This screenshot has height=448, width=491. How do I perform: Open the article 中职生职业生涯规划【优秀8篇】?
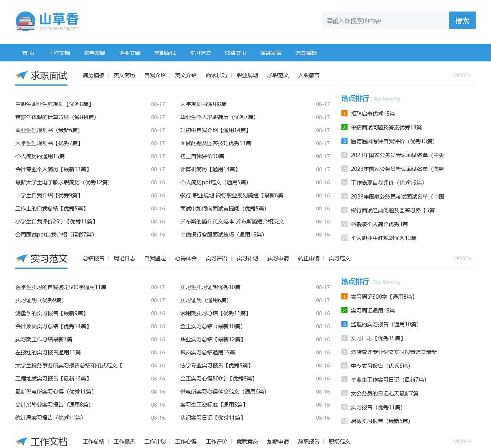[x=54, y=104]
